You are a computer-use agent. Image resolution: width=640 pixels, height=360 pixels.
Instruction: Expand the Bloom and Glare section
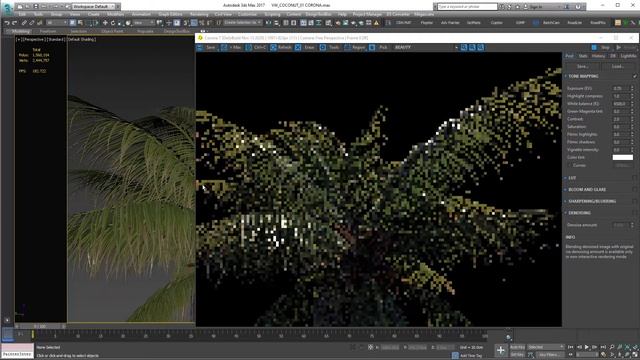[566, 189]
